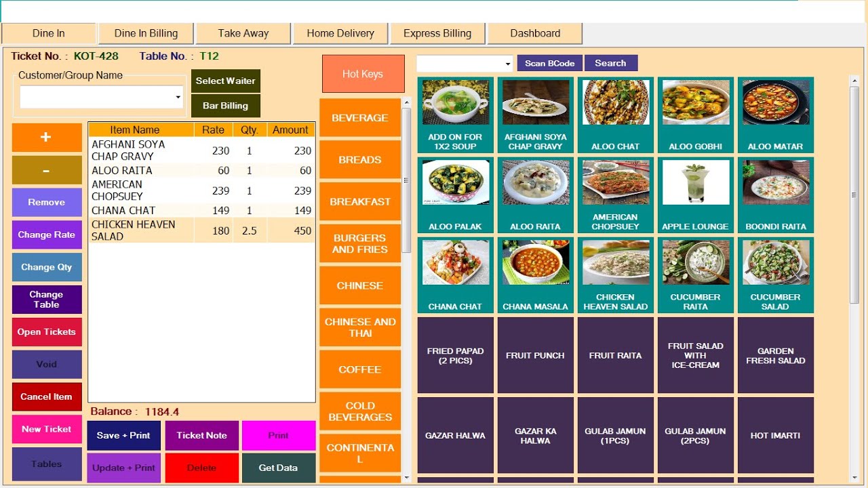Open the Dashboard tab
The width and height of the screenshot is (868, 488).
535,33
